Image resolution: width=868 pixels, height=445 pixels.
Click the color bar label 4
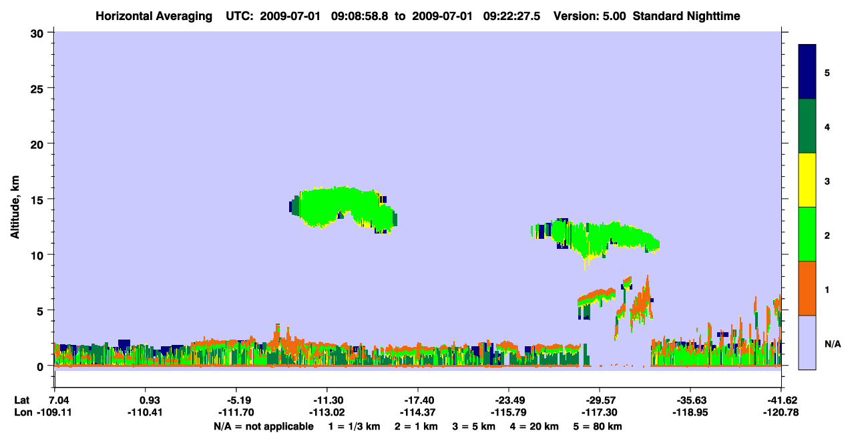tap(827, 127)
